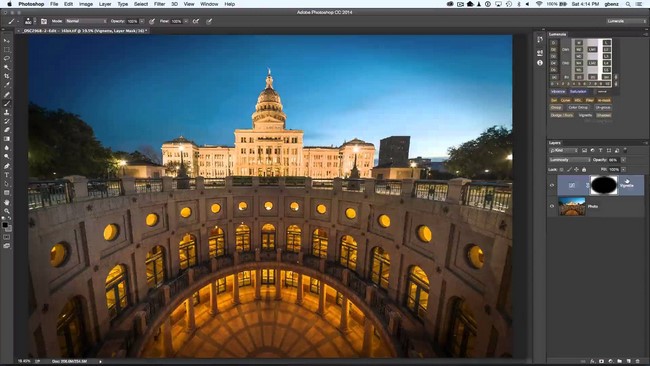
Task: Select the Clone Stamp tool
Action: (7, 112)
